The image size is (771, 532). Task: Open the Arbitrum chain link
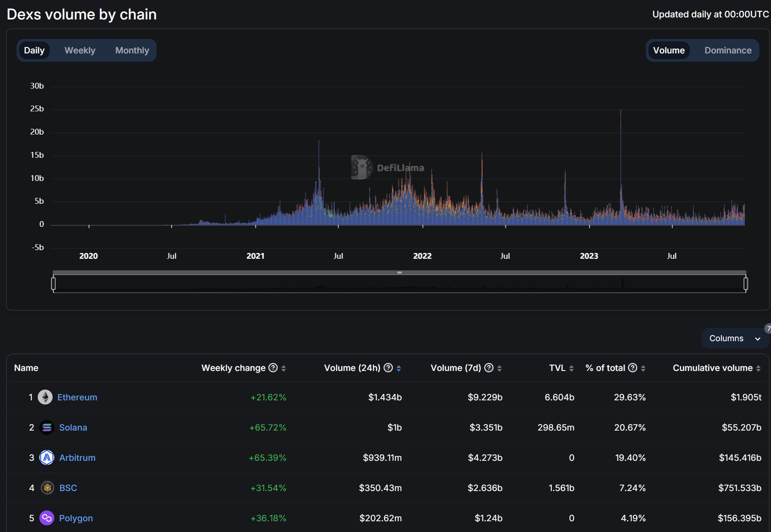click(77, 457)
